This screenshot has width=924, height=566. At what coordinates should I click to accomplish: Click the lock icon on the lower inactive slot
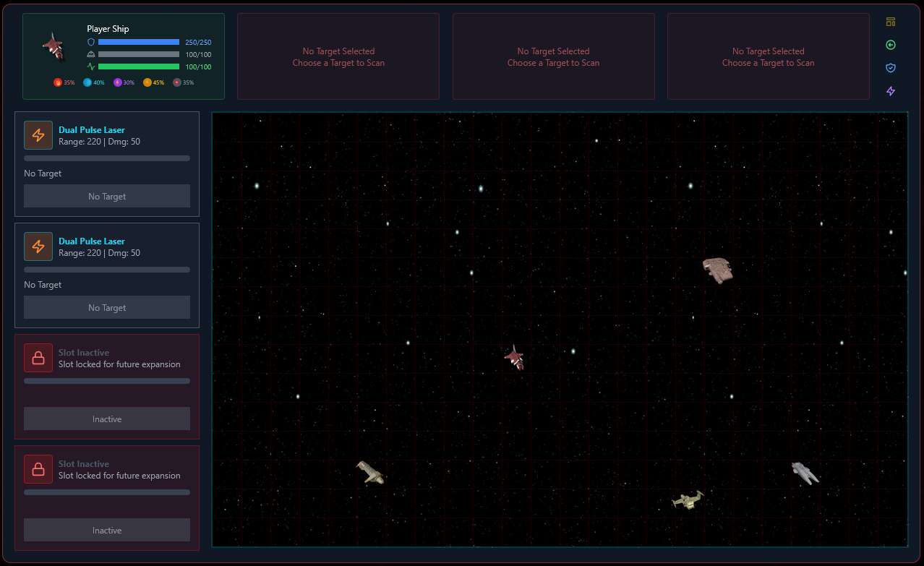[38, 469]
